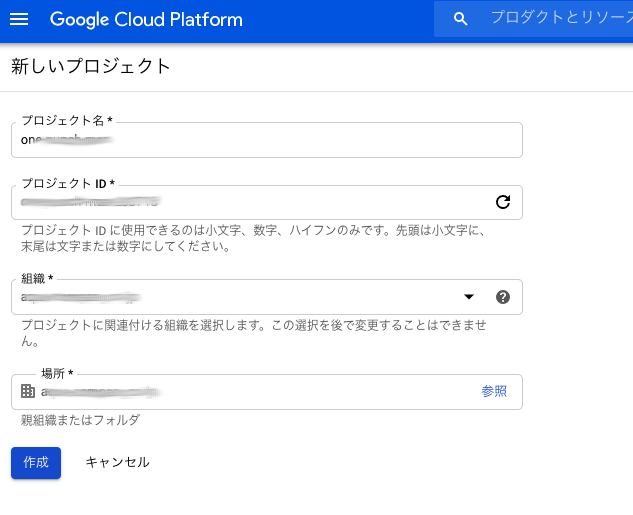The width and height of the screenshot is (633, 515).
Task: Regenerate the project ID with refresh icon
Action: pyautogui.click(x=503, y=202)
